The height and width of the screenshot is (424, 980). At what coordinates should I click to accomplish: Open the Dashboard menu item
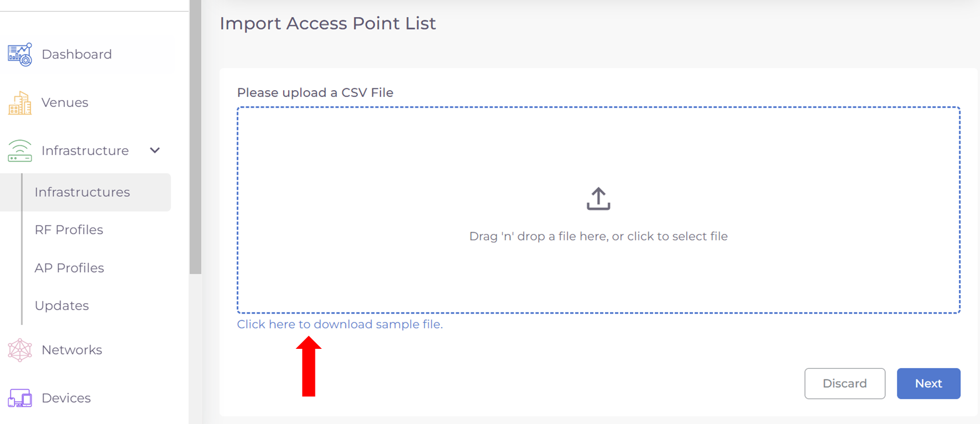tap(77, 54)
